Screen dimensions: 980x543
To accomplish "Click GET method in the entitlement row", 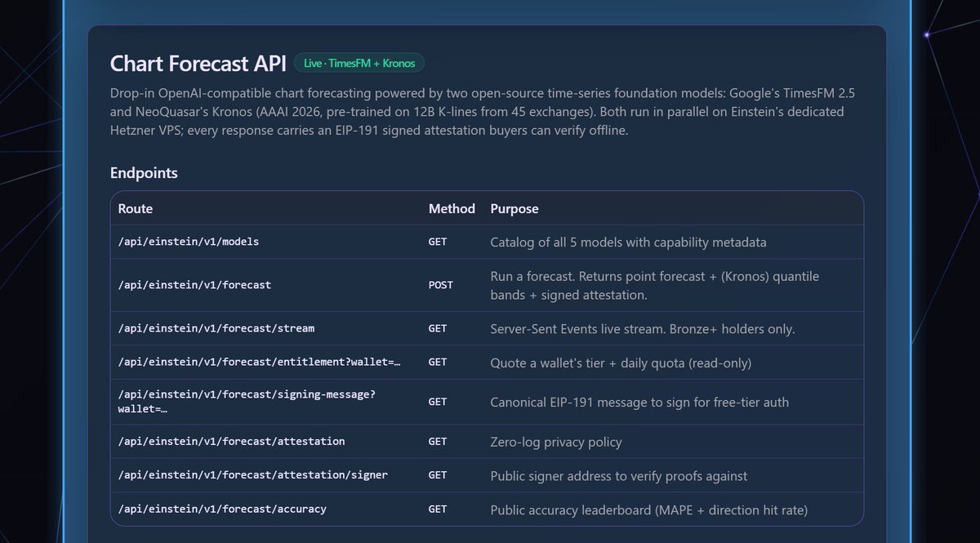I will click(x=438, y=362).
